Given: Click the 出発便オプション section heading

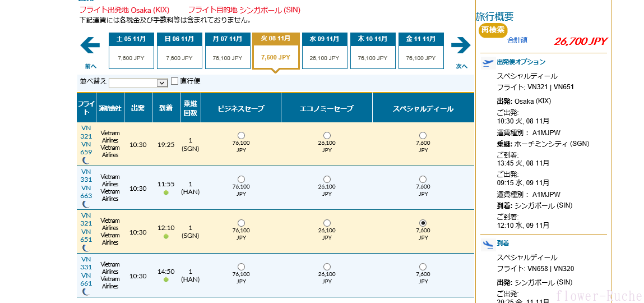Looking at the screenshot, I should tap(521, 62).
